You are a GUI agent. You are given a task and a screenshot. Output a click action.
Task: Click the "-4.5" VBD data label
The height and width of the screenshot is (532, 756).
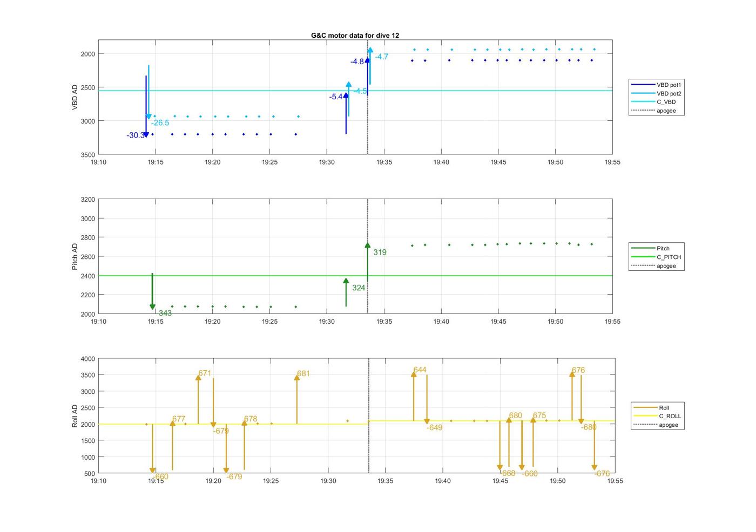(x=360, y=91)
